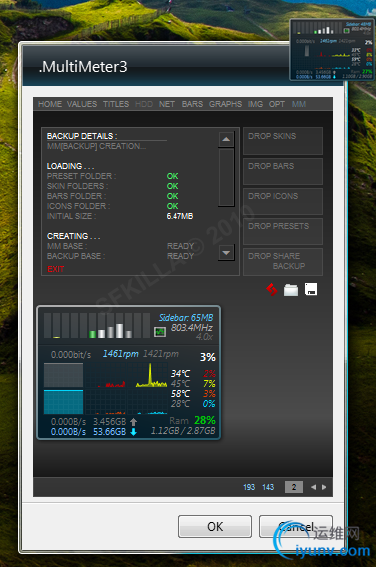Viewport: 376px width, 567px height.
Task: Click the 1.12GB / 2.87GB memory text
Action: click(183, 431)
